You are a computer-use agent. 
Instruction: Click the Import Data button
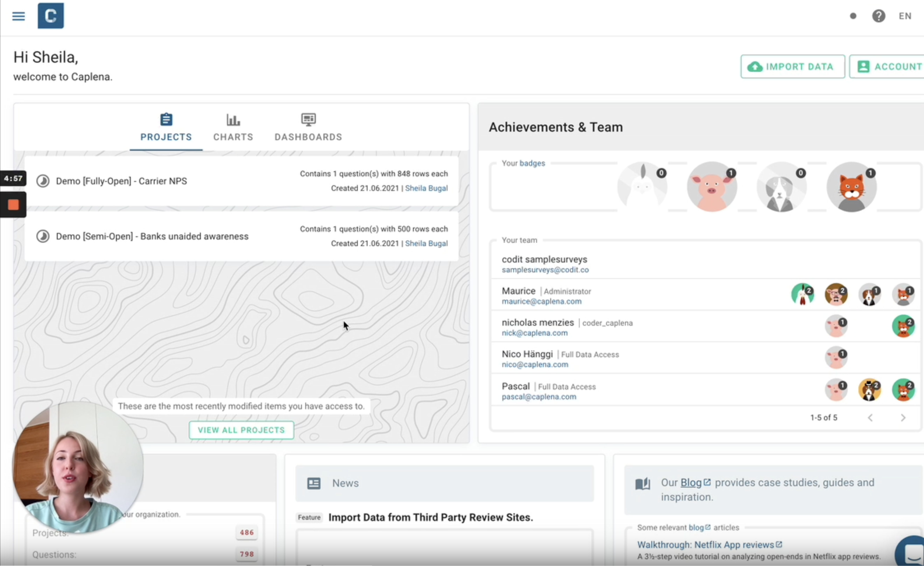[792, 67]
